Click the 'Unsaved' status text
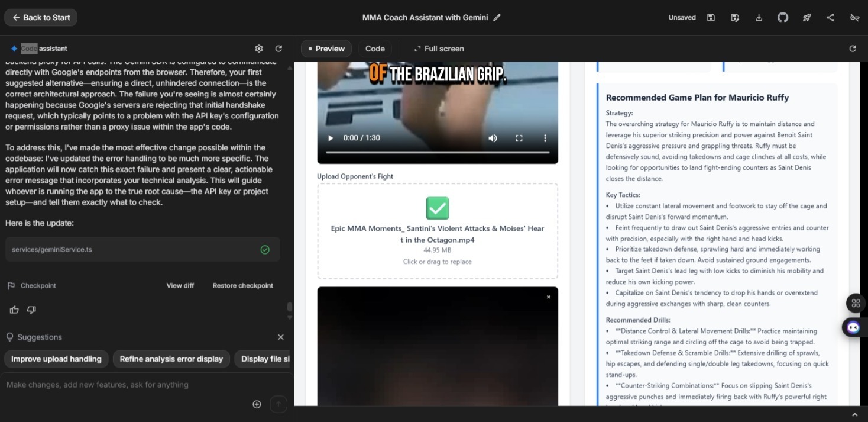The image size is (868, 422). coord(682,18)
